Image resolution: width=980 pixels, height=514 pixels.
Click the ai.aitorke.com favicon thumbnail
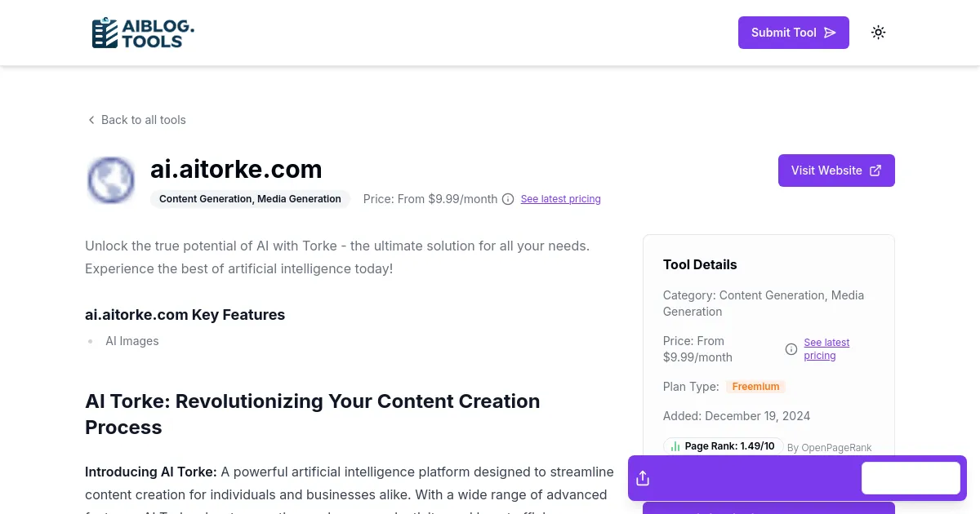(x=110, y=179)
